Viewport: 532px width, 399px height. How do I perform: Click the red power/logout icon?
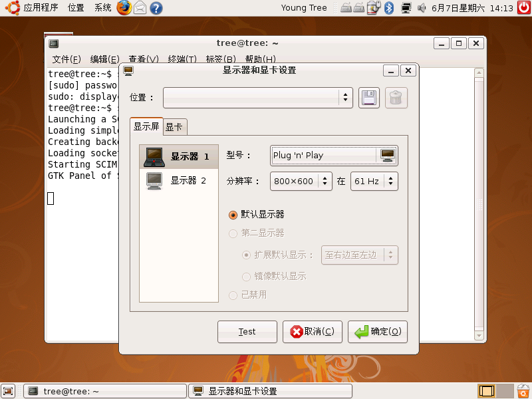tap(524, 8)
